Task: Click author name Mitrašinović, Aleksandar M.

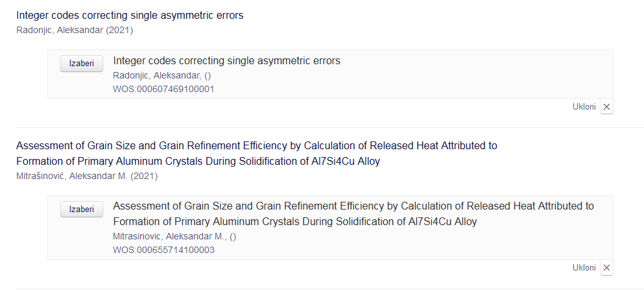Action: (x=72, y=176)
